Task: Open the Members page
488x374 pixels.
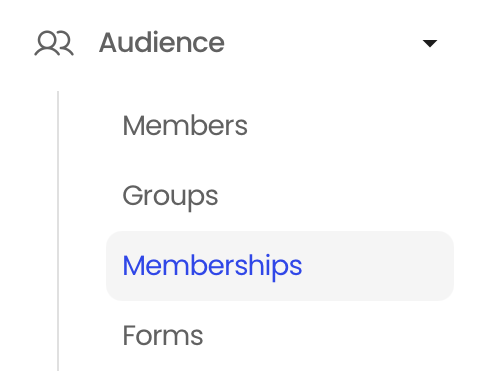Action: point(185,126)
